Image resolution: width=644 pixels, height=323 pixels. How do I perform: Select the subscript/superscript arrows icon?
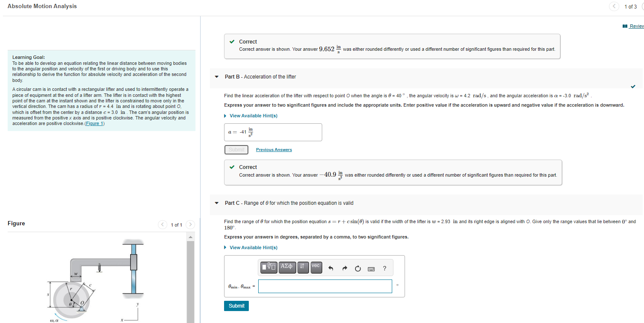coord(303,268)
